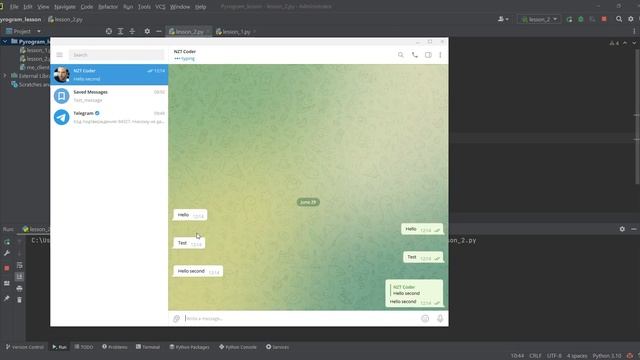The image size is (640, 360).
Task: Switch to the lesson_2.py editor tab
Action: 188,31
